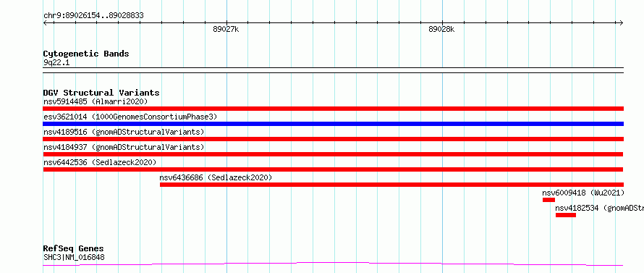Viewport: 644px width, 273px height.
Task: Open the nsv6442536 (Sedlazeck2020) label
Action: click(x=100, y=162)
